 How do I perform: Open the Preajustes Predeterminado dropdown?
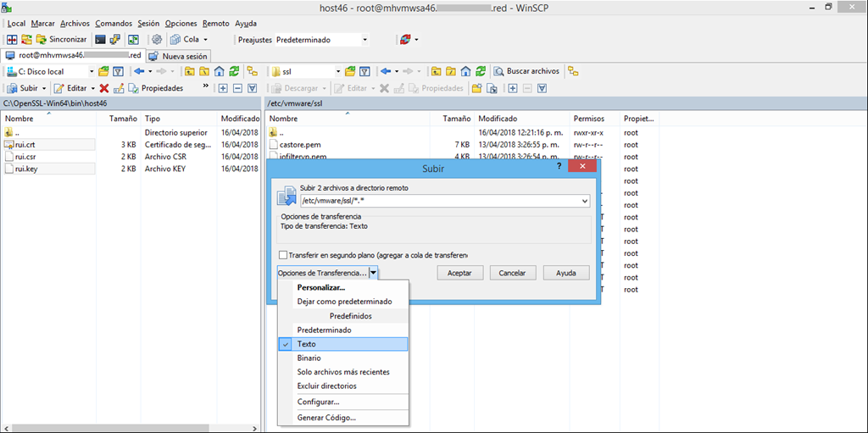tap(364, 39)
